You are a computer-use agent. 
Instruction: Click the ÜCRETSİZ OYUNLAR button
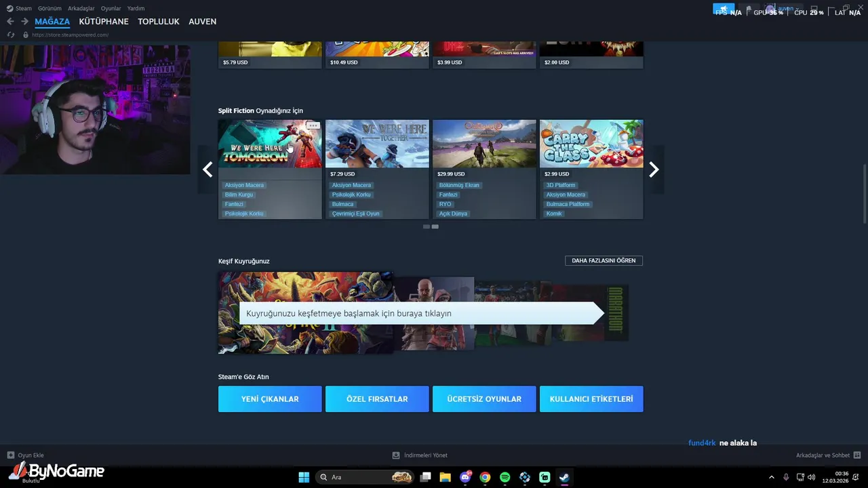pos(484,399)
